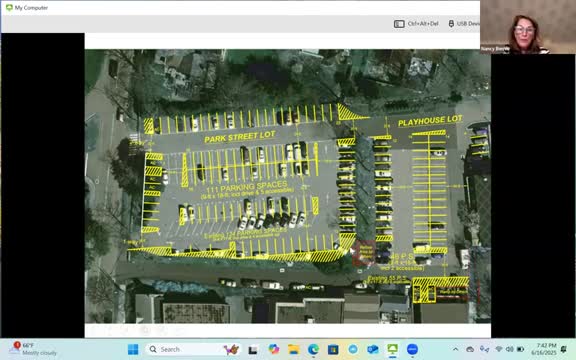Image resolution: width=576 pixels, height=360 pixels.
Task: Click the 111 PARKING SPACES text
Action: [x=247, y=187]
